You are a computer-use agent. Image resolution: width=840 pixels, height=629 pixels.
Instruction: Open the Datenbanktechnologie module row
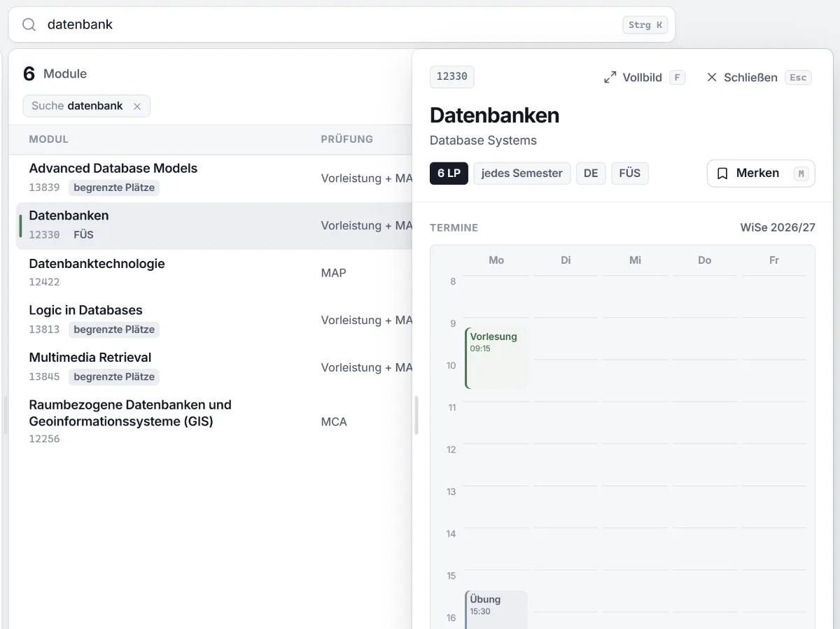pos(214,273)
